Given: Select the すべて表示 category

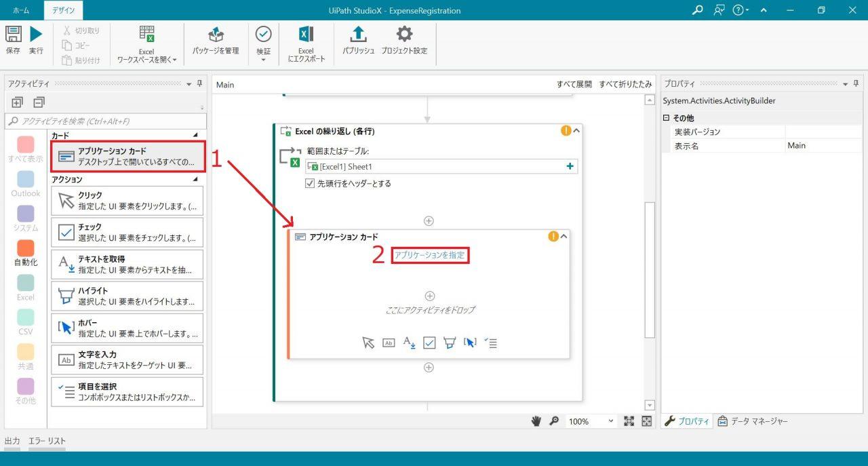Looking at the screenshot, I should [26, 149].
